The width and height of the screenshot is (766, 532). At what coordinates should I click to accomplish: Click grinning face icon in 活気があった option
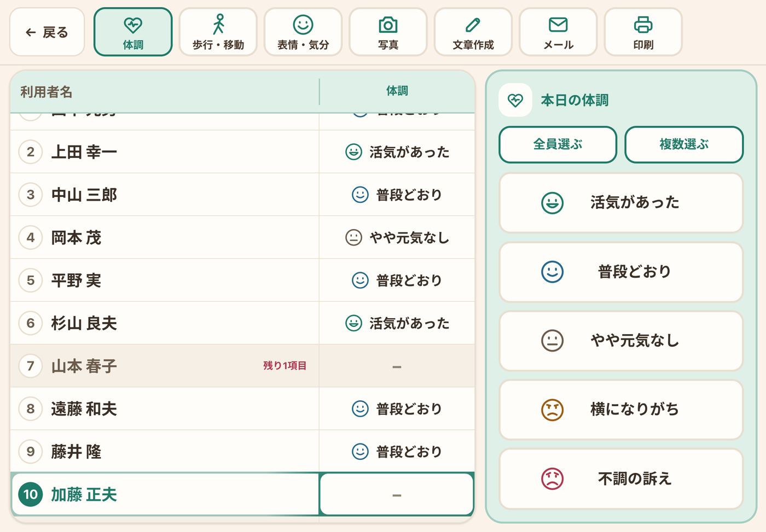coord(553,203)
